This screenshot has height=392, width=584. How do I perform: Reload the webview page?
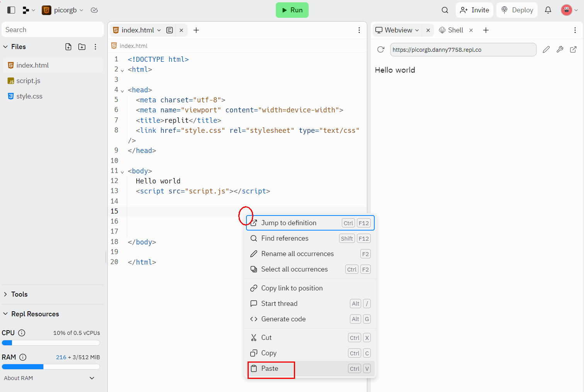[381, 49]
